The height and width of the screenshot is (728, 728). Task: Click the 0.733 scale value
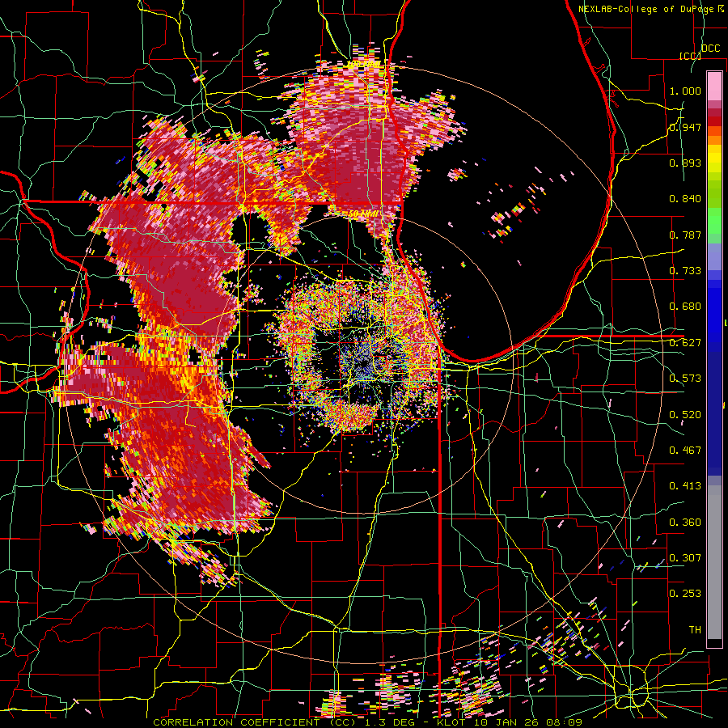click(x=685, y=271)
